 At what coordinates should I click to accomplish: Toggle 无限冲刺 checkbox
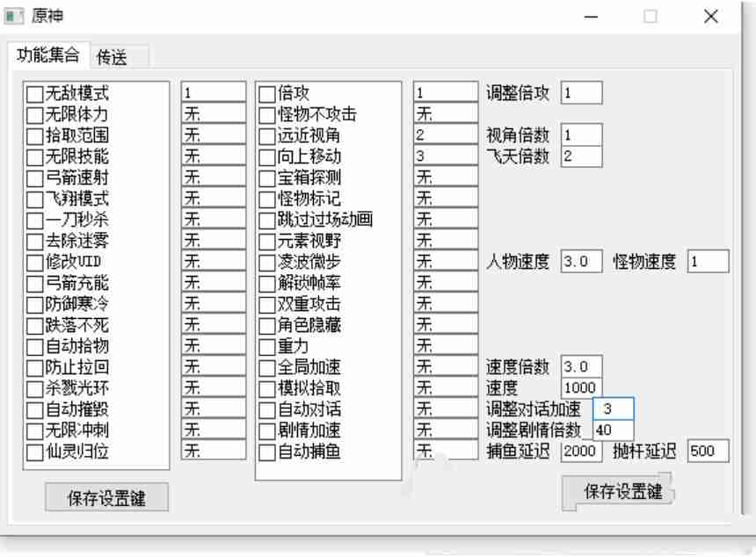tap(34, 430)
